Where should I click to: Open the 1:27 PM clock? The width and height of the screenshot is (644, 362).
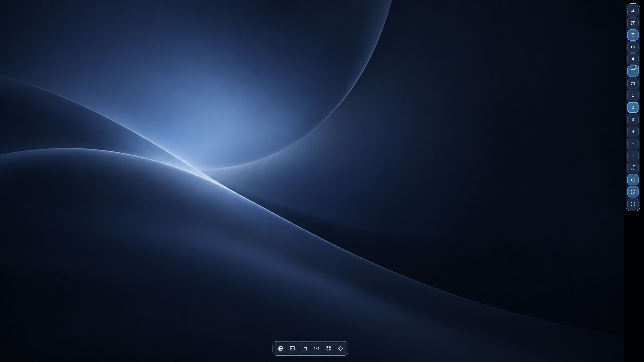point(633,168)
